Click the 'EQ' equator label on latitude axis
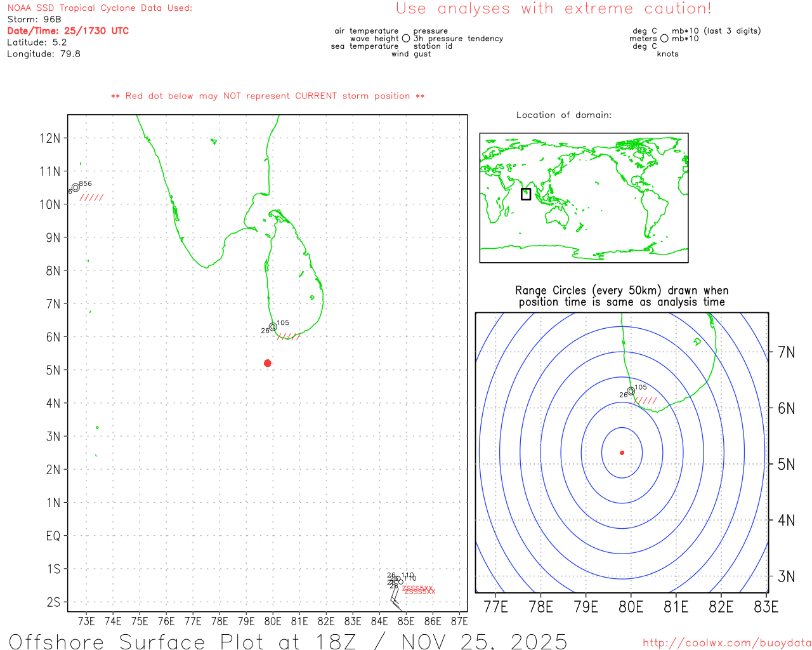This screenshot has width=812, height=650. click(53, 536)
